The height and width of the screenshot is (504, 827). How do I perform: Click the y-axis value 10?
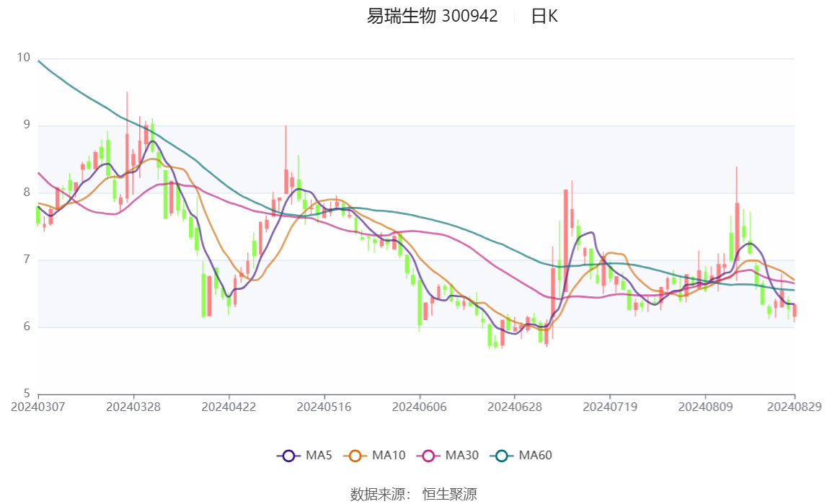pos(24,58)
